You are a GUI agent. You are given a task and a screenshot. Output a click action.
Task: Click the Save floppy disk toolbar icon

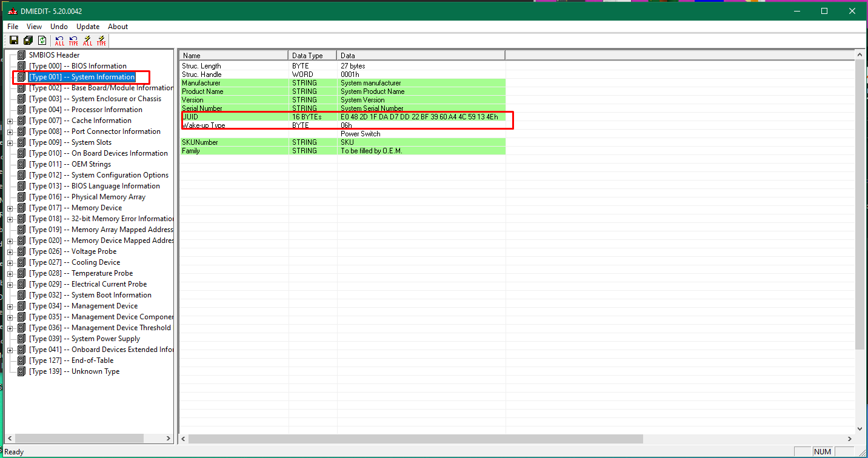coord(14,41)
